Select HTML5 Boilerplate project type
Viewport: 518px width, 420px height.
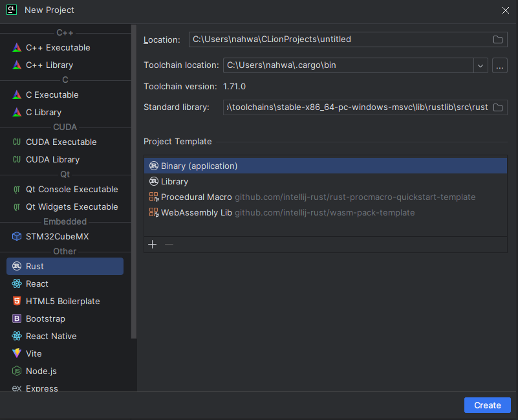[65, 302]
